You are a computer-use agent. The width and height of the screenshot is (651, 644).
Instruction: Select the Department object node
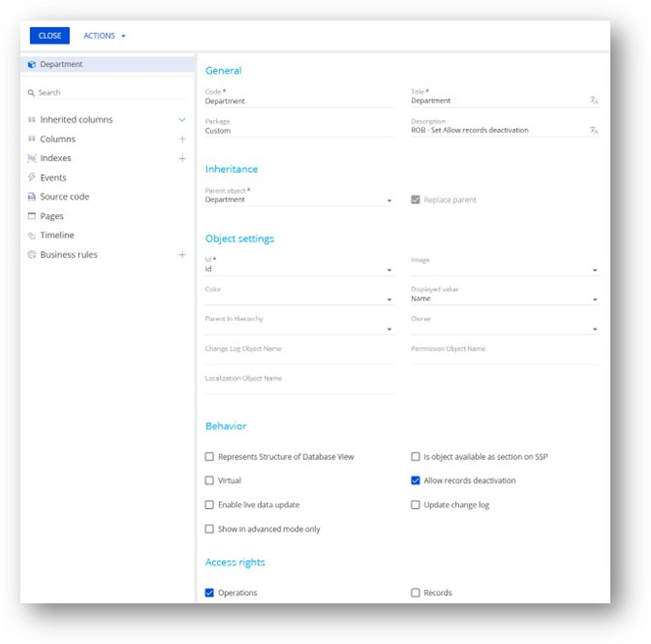(61, 65)
